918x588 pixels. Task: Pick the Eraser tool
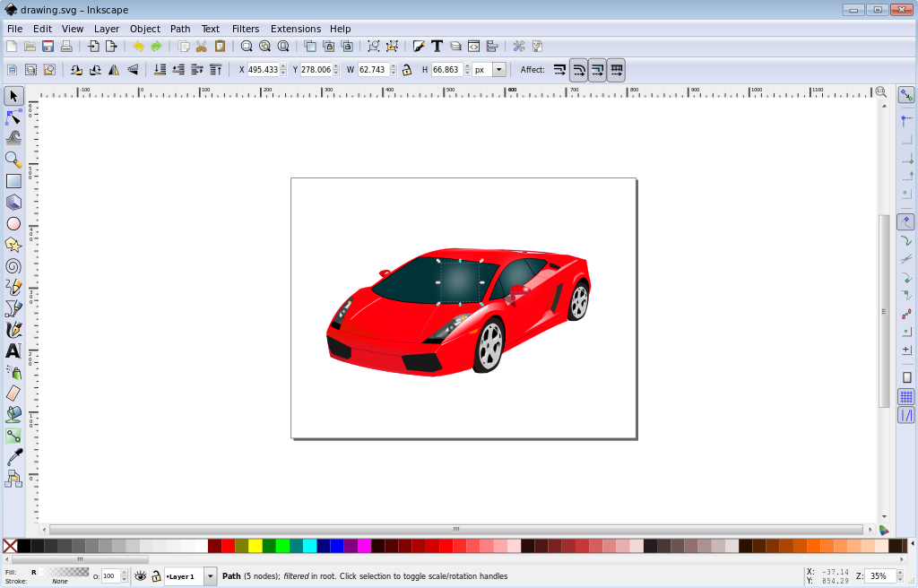pos(13,393)
